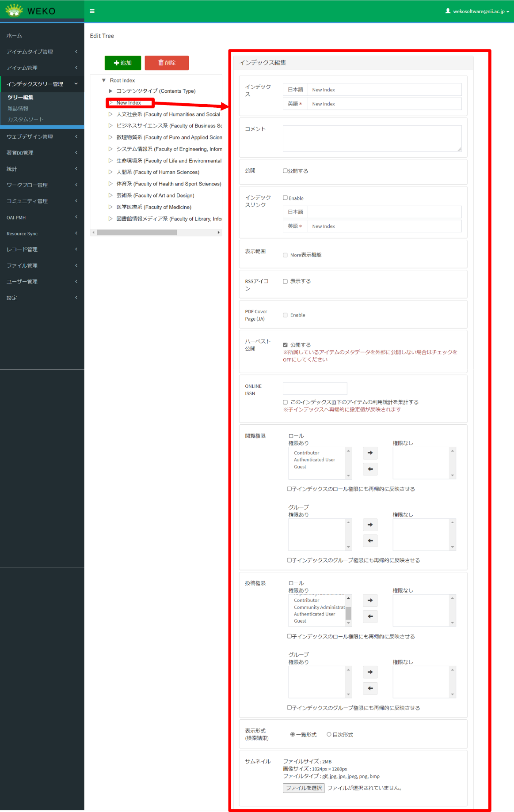Image resolution: width=514 pixels, height=812 pixels.
Task: Toggle the RSSアイコン 表示する checkbox
Action: (286, 281)
